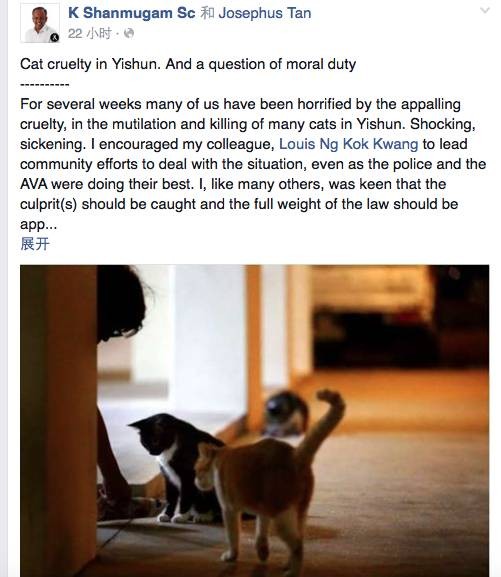Click the black and white cat in photo

coord(173,466)
